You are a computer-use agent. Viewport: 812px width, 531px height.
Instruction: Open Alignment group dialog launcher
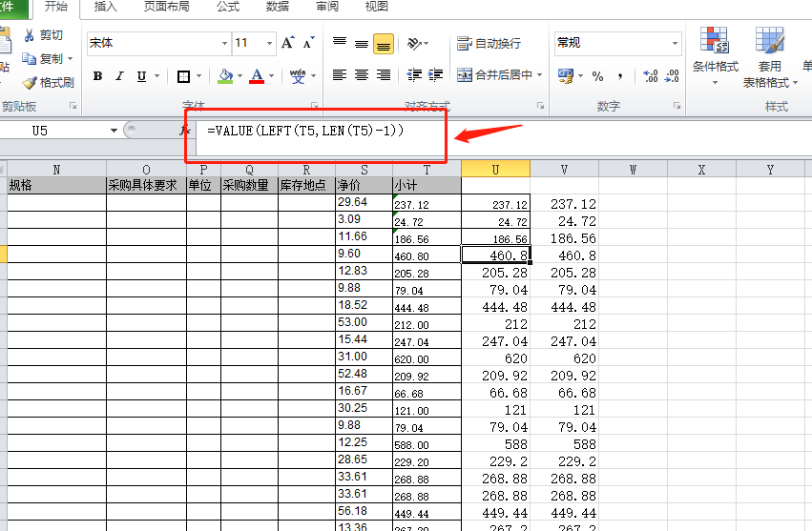point(540,106)
